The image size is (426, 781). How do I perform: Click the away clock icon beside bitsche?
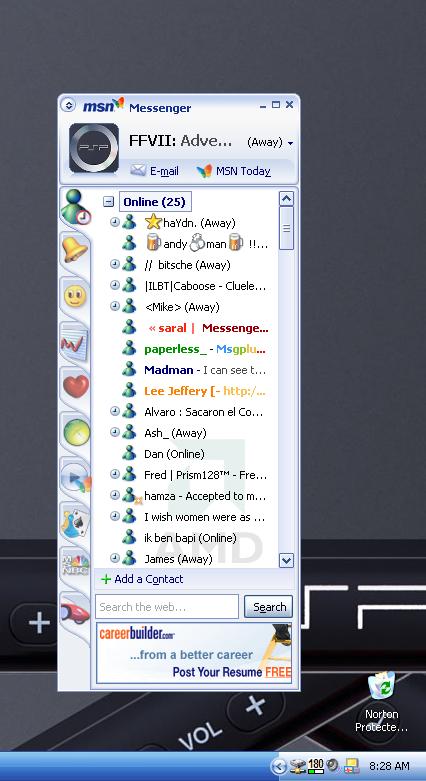[x=115, y=264]
